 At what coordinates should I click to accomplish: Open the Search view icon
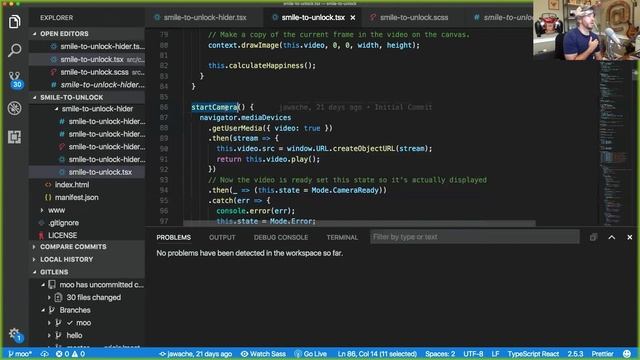(15, 50)
